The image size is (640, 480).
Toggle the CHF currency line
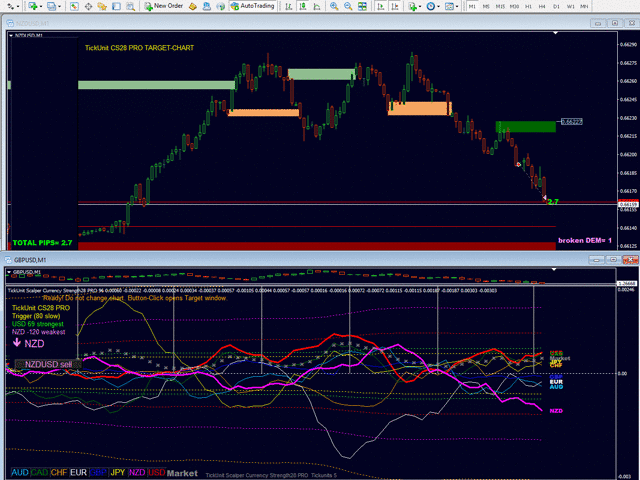[59, 473]
